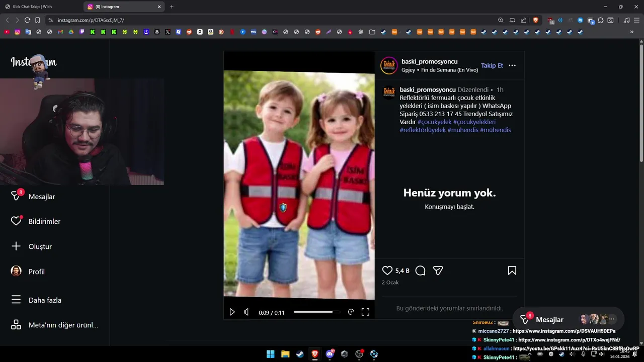The height and width of the screenshot is (362, 644).
Task: Open hashtag #mühendis
Action: 496,130
